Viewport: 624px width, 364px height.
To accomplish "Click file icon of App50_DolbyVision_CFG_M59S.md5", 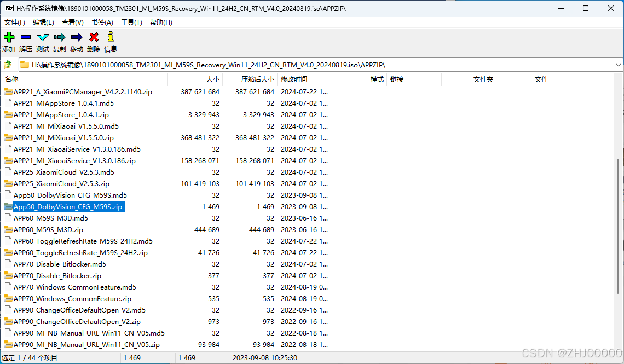I will (x=8, y=195).
